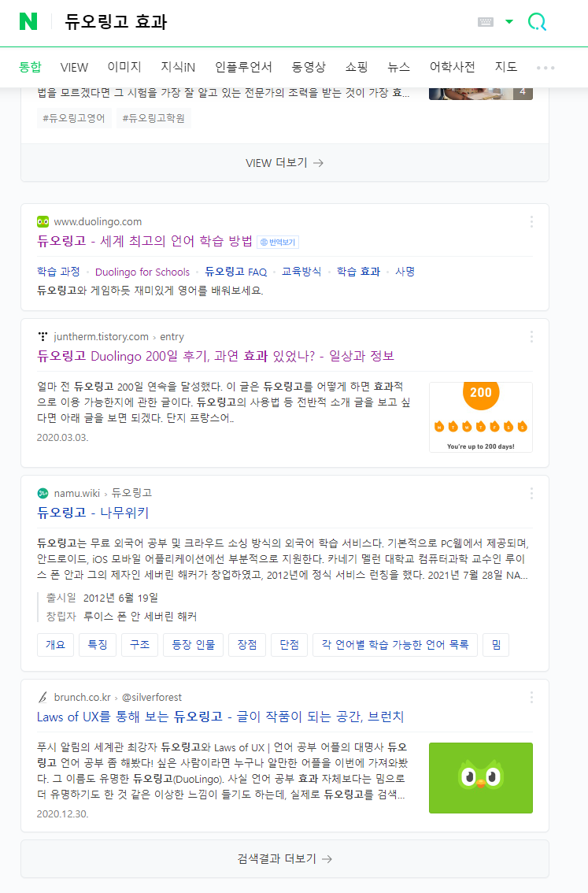
Task: Open namu.wiki URL link
Action: coord(77,493)
